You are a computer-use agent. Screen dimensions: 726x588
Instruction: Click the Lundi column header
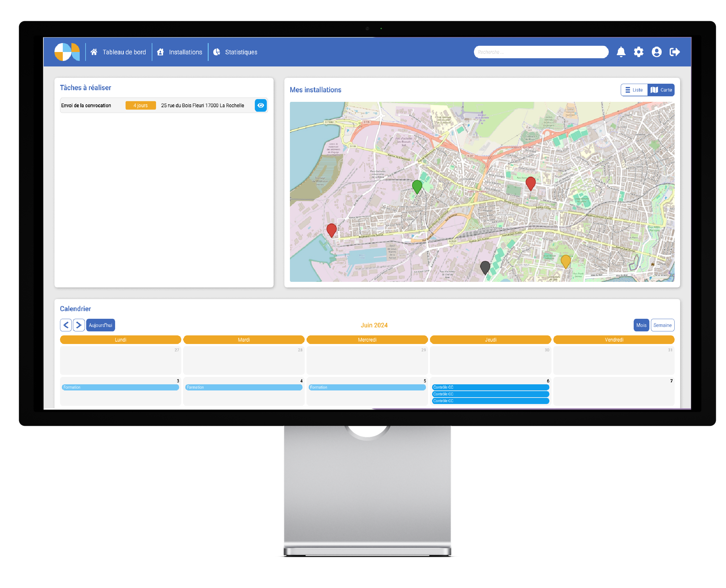click(120, 339)
